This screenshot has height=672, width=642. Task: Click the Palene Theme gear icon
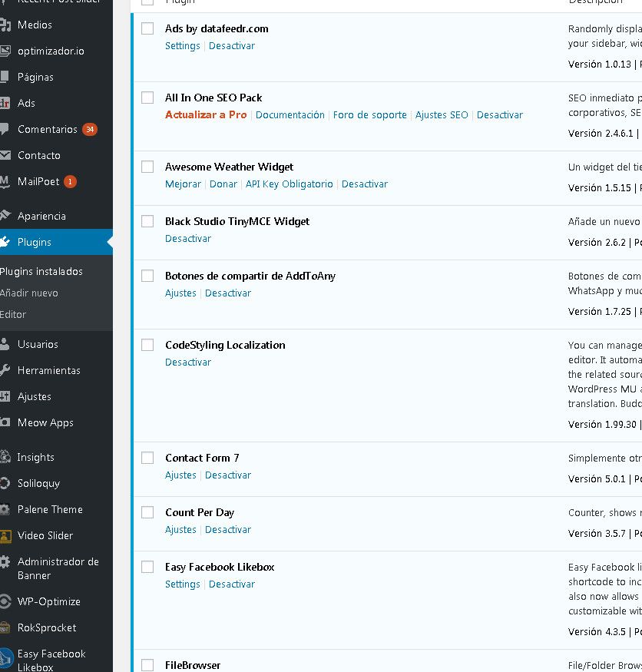click(5, 510)
